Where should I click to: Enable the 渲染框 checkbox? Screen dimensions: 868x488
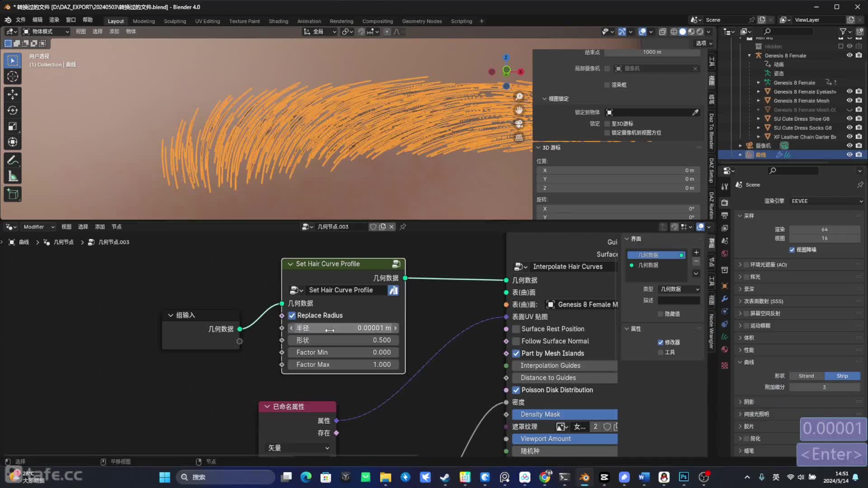(607, 85)
